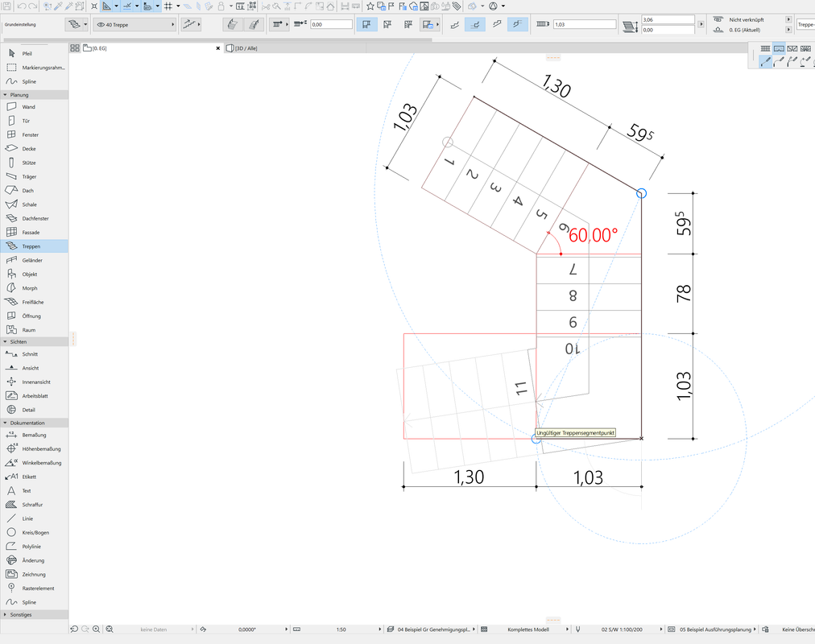Image resolution: width=815 pixels, height=644 pixels.
Task: Select the Dach roof tool
Action: click(x=35, y=191)
